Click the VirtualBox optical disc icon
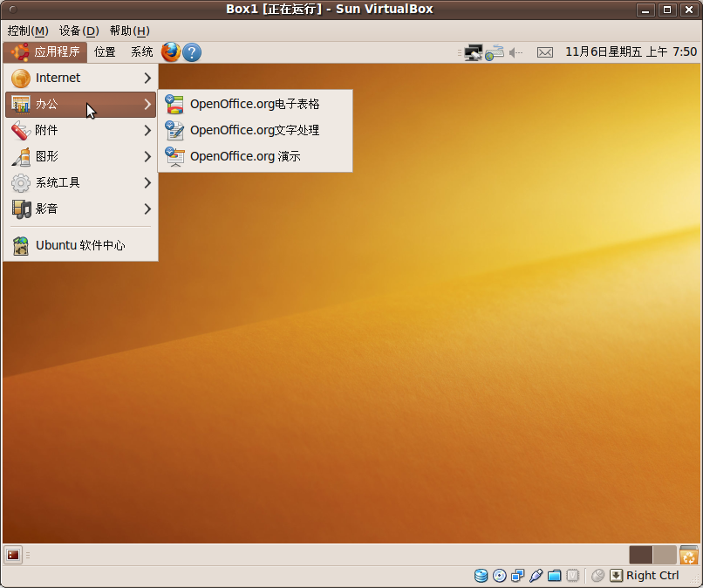 [500, 576]
